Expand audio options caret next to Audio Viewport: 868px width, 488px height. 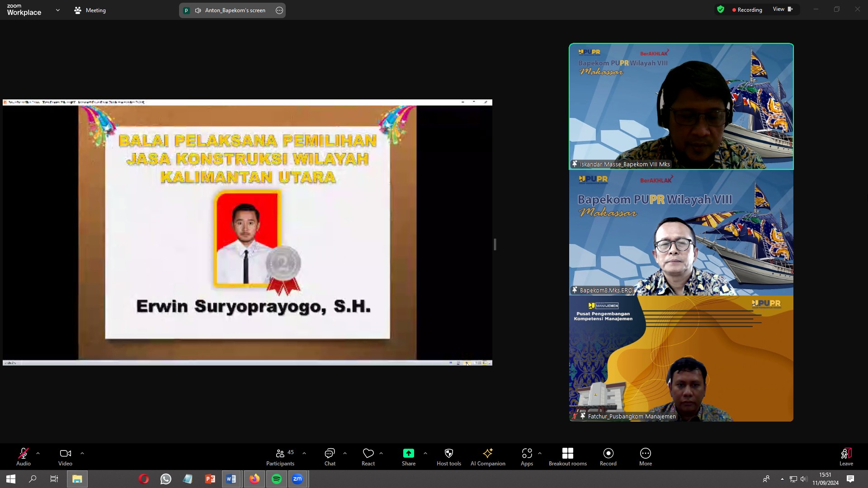[38, 453]
